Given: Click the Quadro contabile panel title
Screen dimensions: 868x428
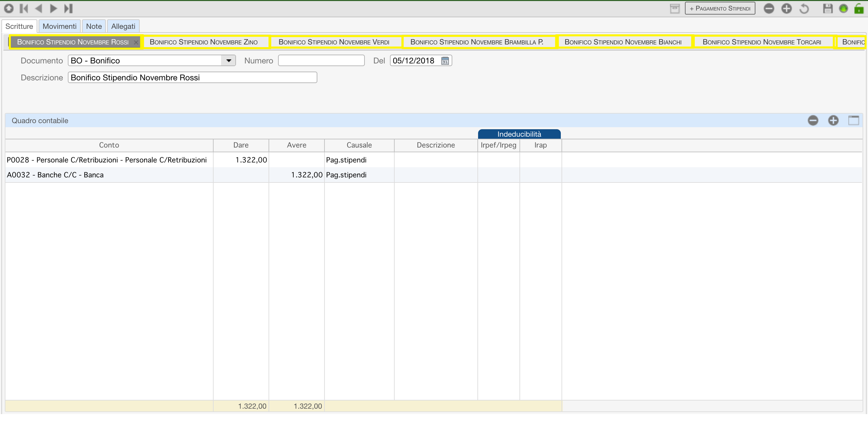Looking at the screenshot, I should click(x=40, y=120).
